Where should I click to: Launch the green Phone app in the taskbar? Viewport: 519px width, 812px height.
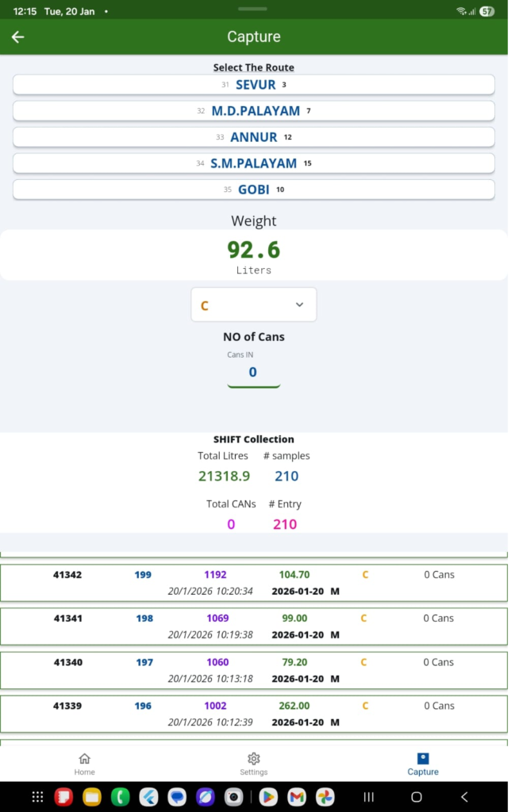[120, 797]
